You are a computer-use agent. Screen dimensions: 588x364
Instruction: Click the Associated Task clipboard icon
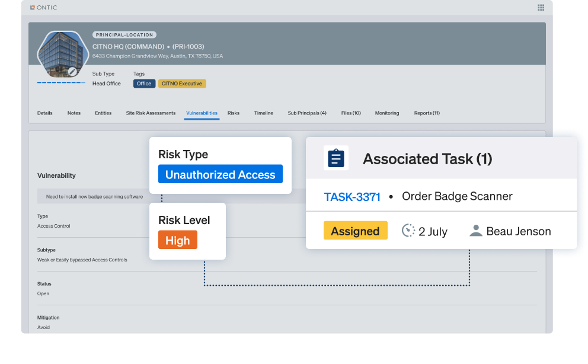click(336, 158)
